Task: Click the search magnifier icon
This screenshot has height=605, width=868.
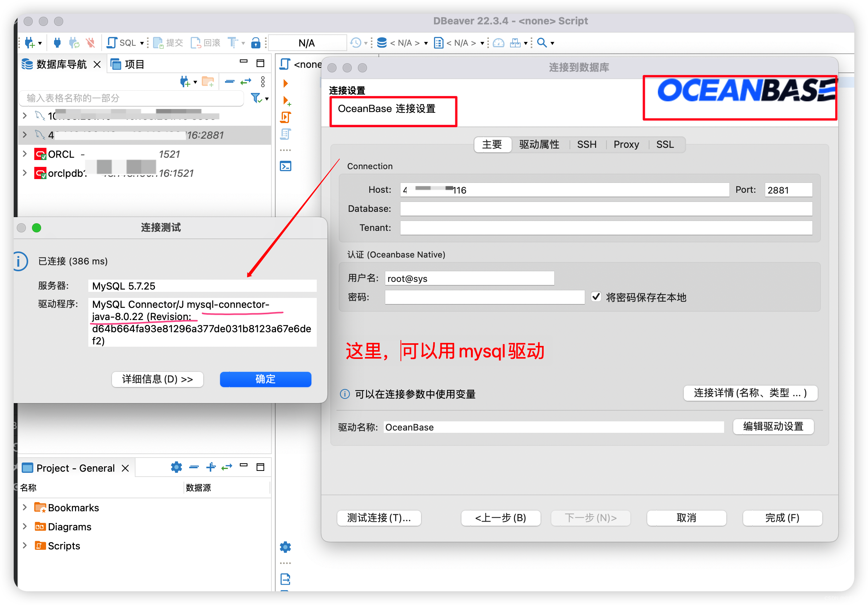Action: pos(541,43)
